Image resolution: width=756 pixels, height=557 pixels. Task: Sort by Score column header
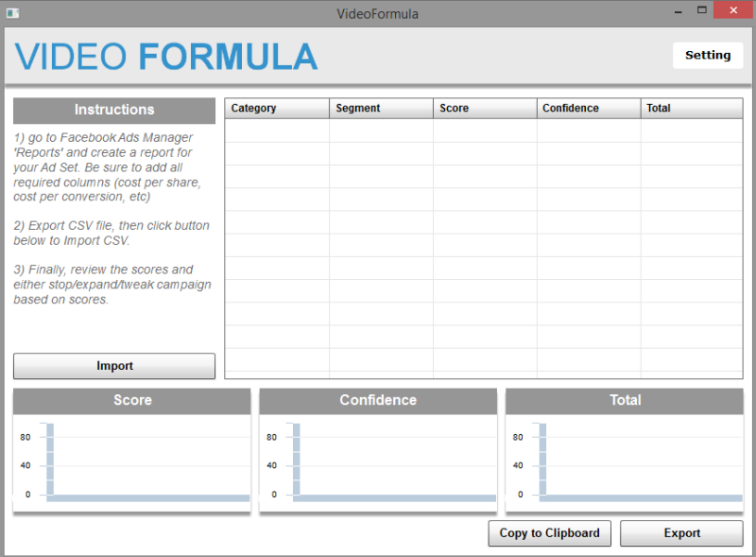pos(485,108)
